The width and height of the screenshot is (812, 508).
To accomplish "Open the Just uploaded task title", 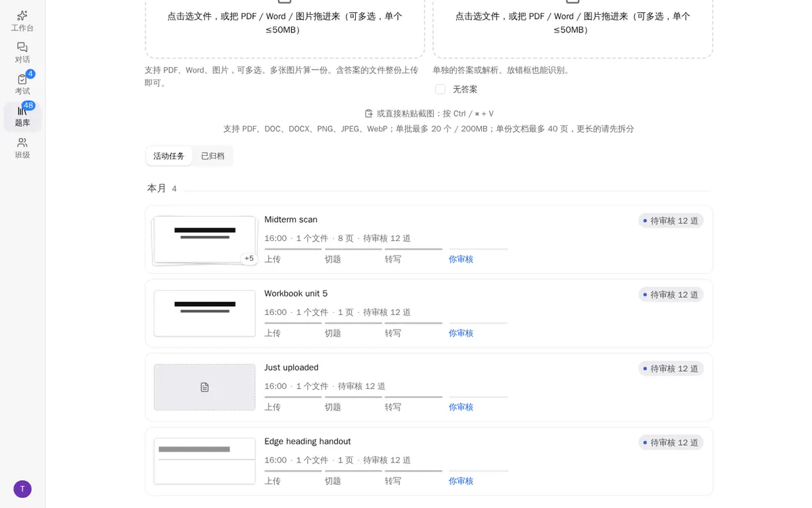I will pyautogui.click(x=291, y=367).
